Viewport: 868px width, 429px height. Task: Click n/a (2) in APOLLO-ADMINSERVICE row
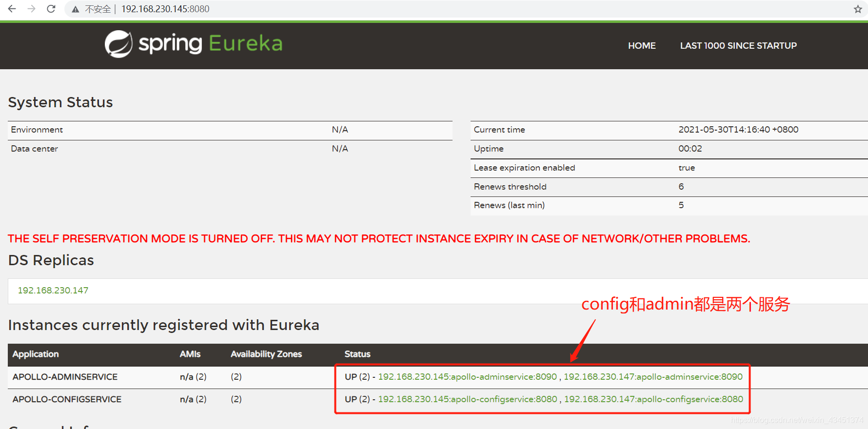pos(193,377)
